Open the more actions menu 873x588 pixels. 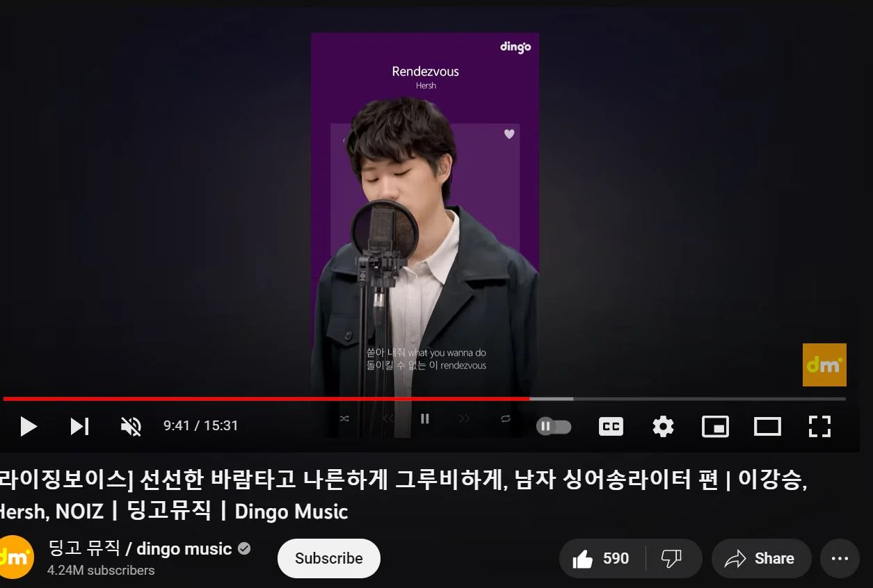840,558
